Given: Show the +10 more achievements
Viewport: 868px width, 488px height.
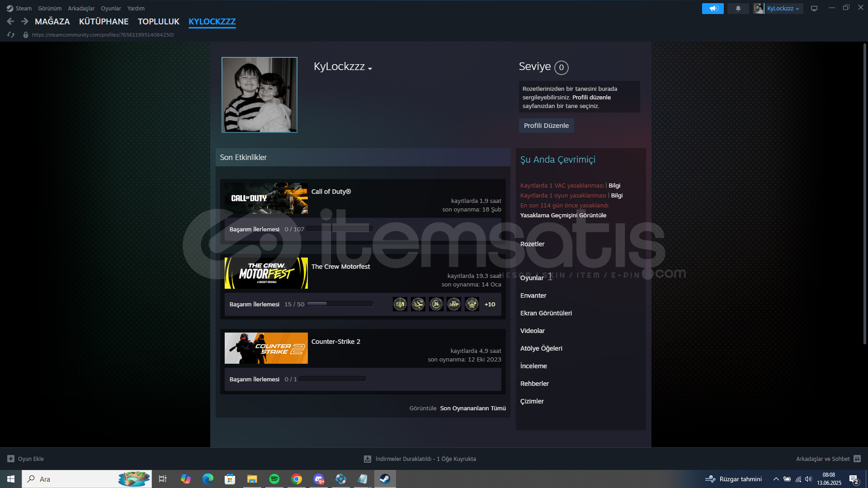Looking at the screenshot, I should pos(490,304).
